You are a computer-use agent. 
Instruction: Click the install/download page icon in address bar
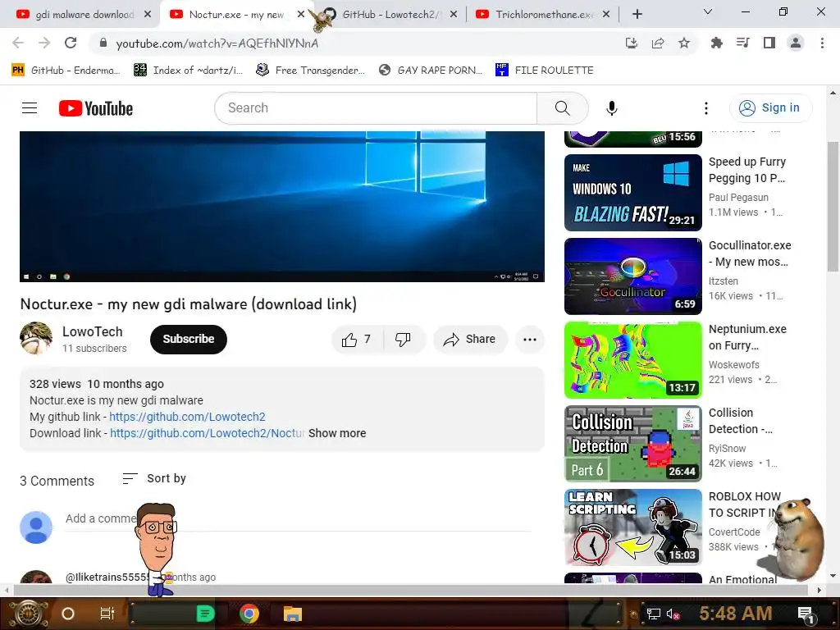632,43
